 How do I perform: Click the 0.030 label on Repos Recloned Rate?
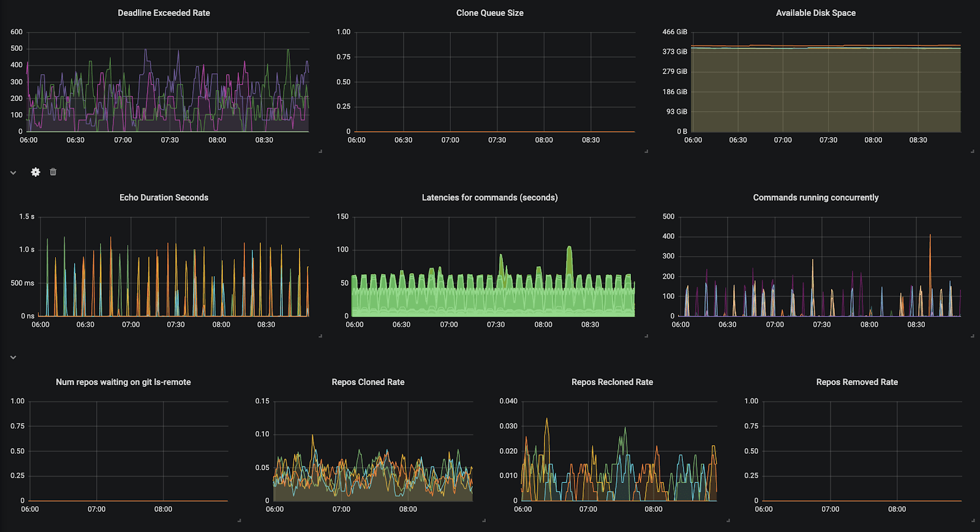(508, 426)
